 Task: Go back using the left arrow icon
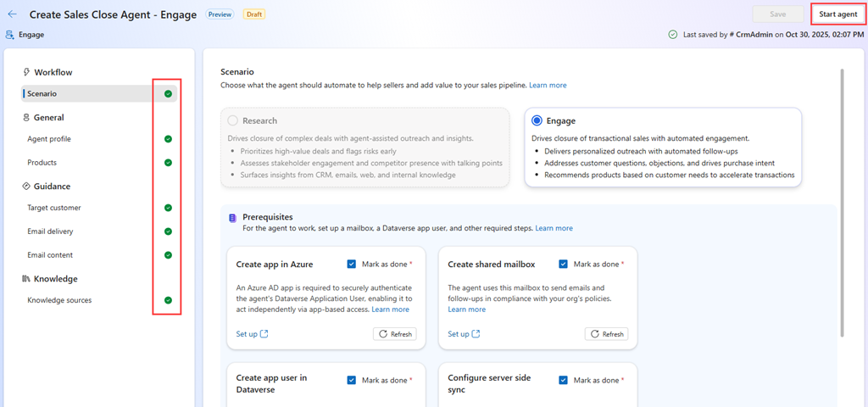[x=12, y=14]
